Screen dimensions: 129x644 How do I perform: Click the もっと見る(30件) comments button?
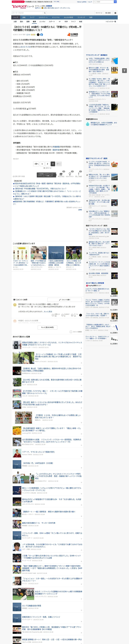[x=47, y=327]
